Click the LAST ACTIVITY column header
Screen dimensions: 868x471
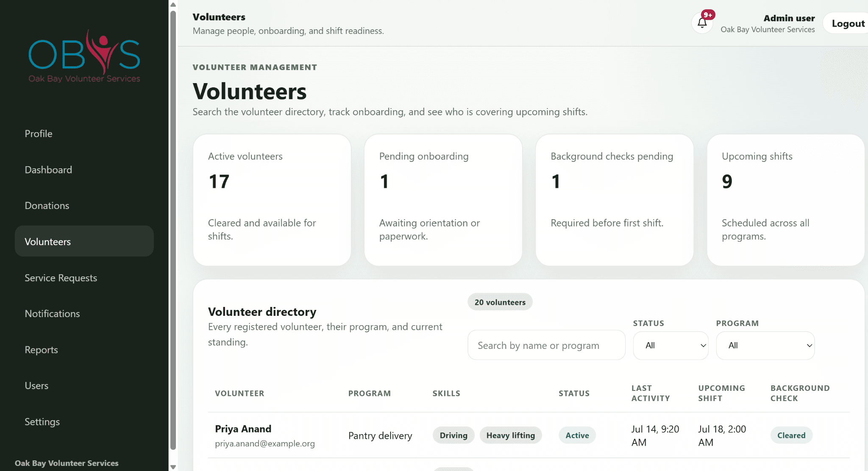tap(651, 393)
